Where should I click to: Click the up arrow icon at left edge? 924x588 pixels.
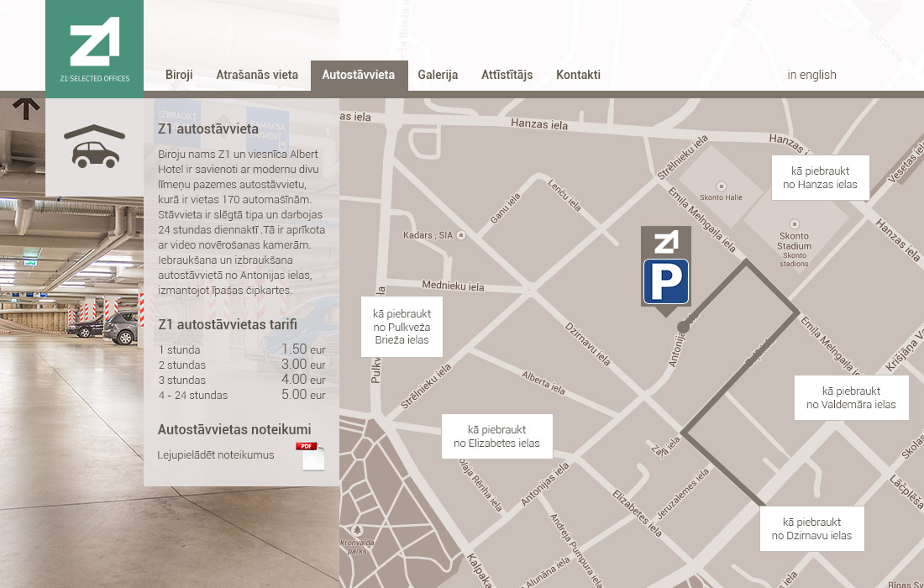[26, 108]
